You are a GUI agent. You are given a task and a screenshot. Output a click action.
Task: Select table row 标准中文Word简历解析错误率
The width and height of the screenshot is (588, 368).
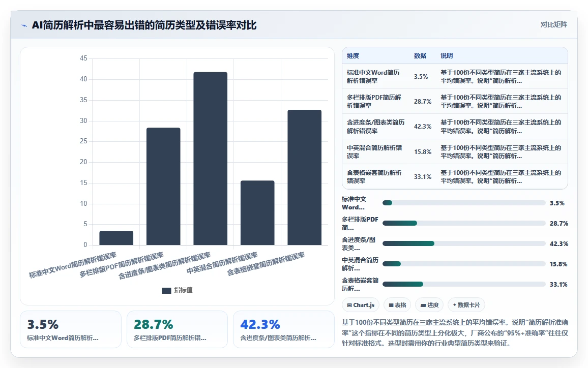point(455,76)
